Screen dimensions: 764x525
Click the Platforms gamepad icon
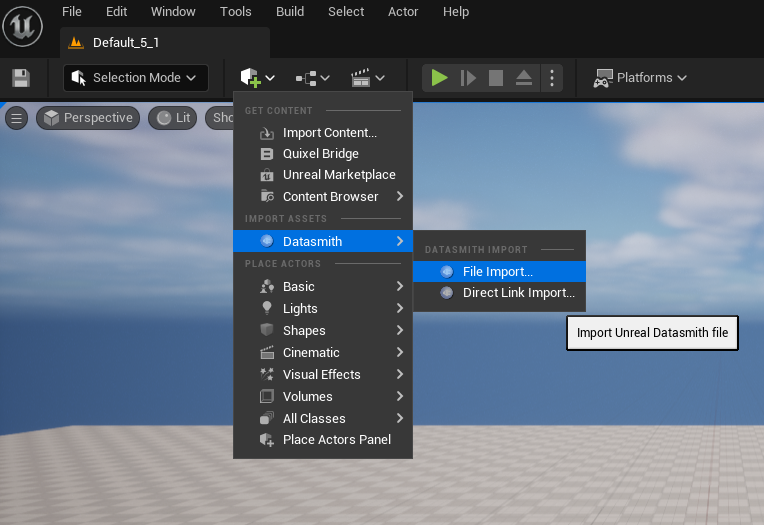(603, 78)
